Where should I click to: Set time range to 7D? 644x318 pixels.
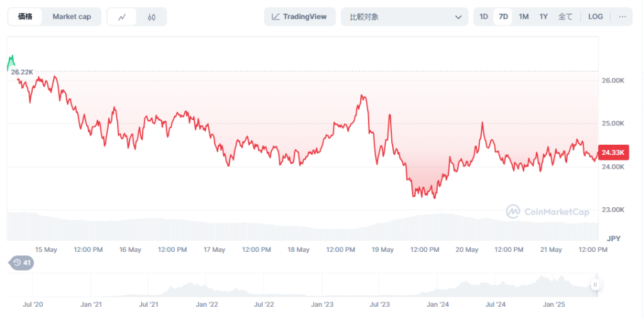pos(503,17)
